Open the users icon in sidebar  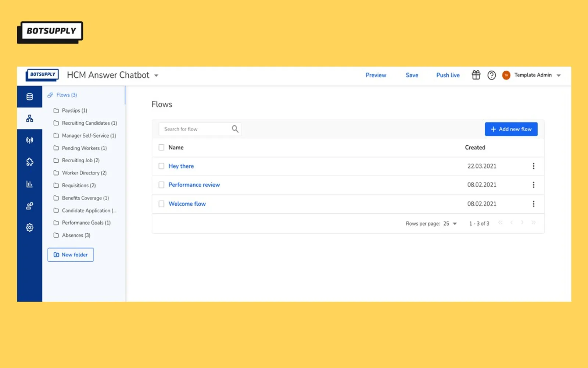coord(29,206)
